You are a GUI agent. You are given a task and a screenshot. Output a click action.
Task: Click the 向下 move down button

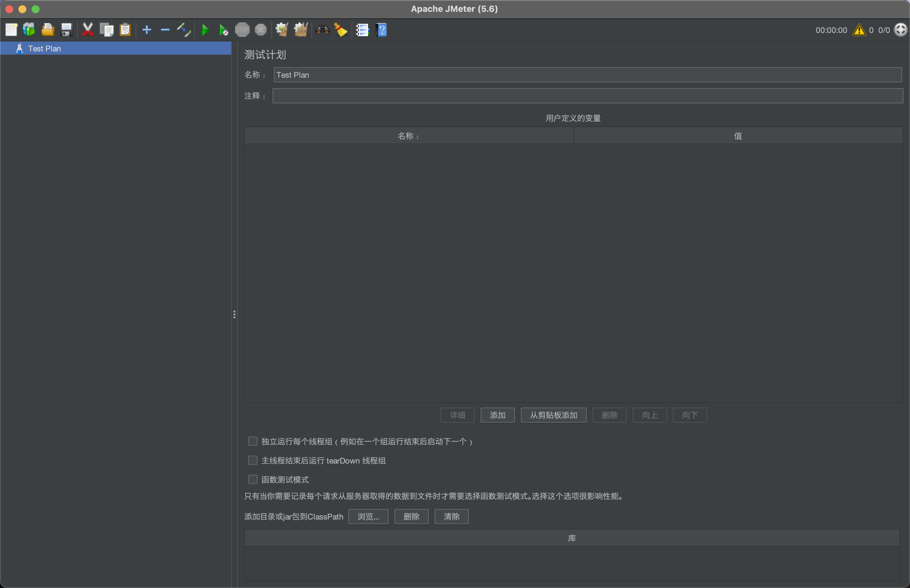690,415
